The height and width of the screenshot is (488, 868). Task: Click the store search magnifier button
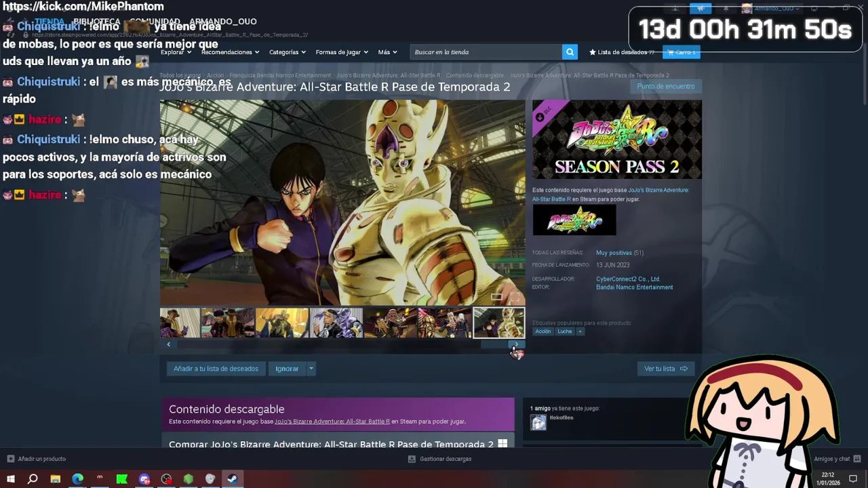570,52
